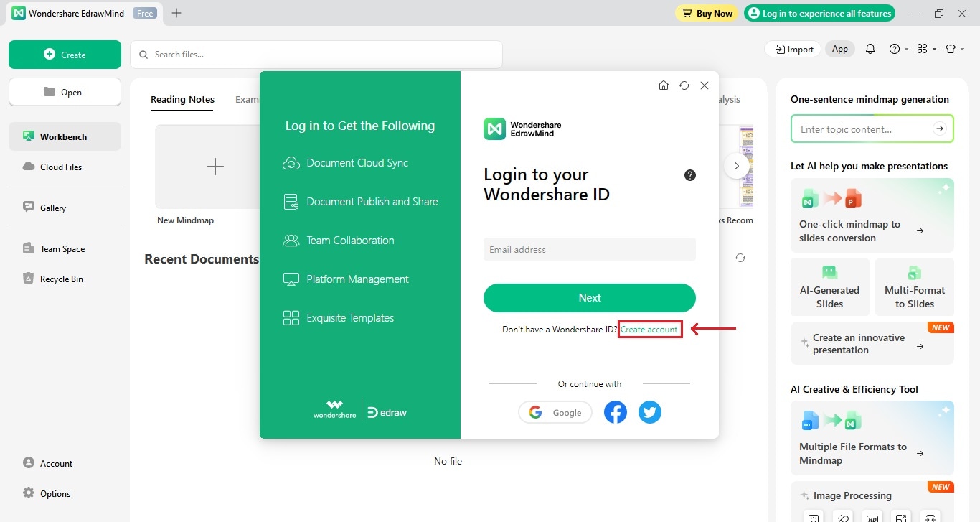This screenshot has height=522, width=980.
Task: Open the Image Processing card
Action: click(x=872, y=501)
